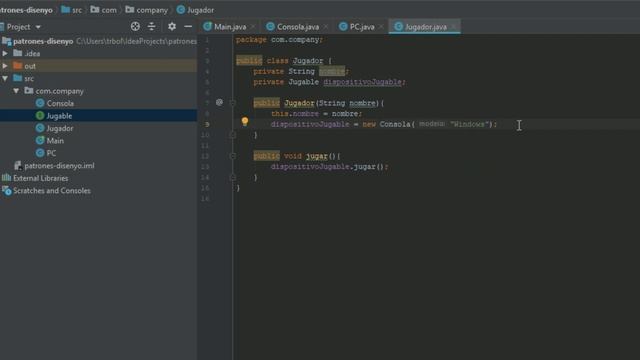
Task: Click src in breadcrumb bar
Action: click(x=77, y=10)
